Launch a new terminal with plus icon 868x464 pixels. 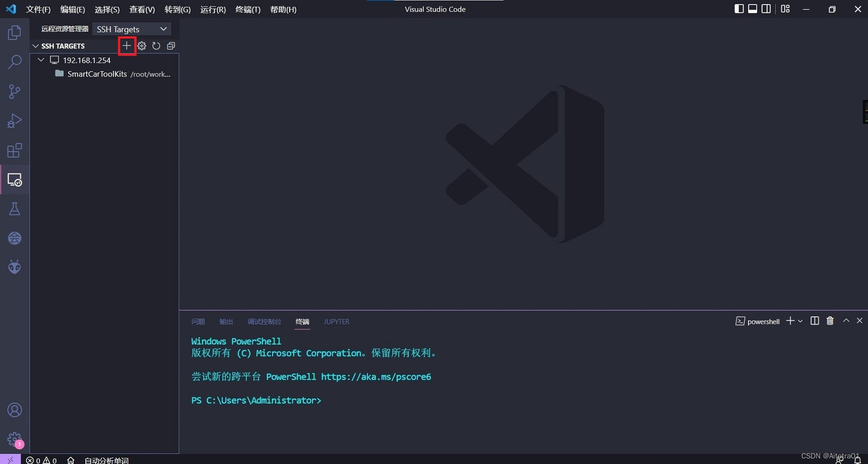tap(790, 321)
